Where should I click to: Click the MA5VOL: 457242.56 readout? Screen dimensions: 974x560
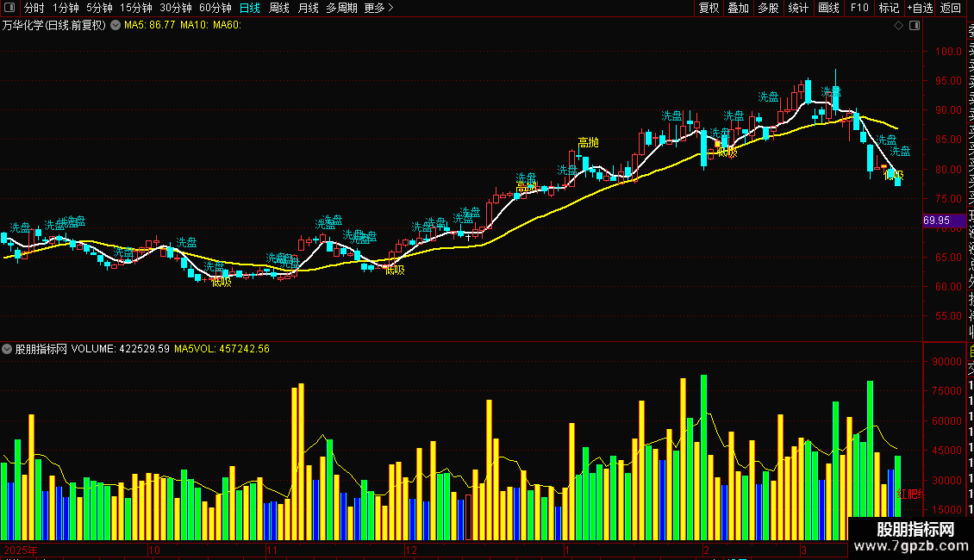tap(222, 349)
